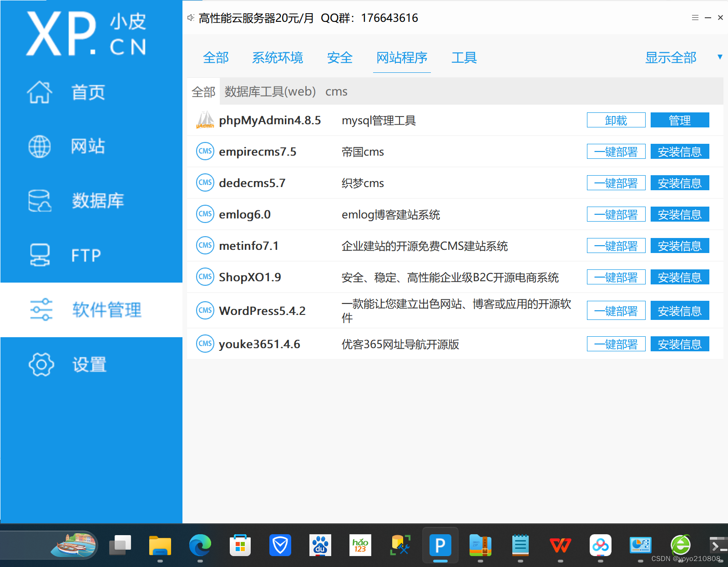Open the hamburger menu near window controls

tap(695, 18)
